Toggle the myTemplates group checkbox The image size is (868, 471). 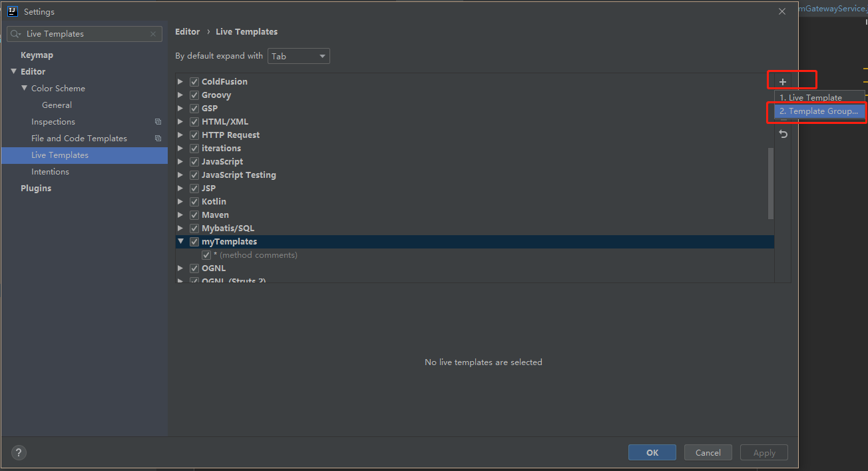point(194,241)
